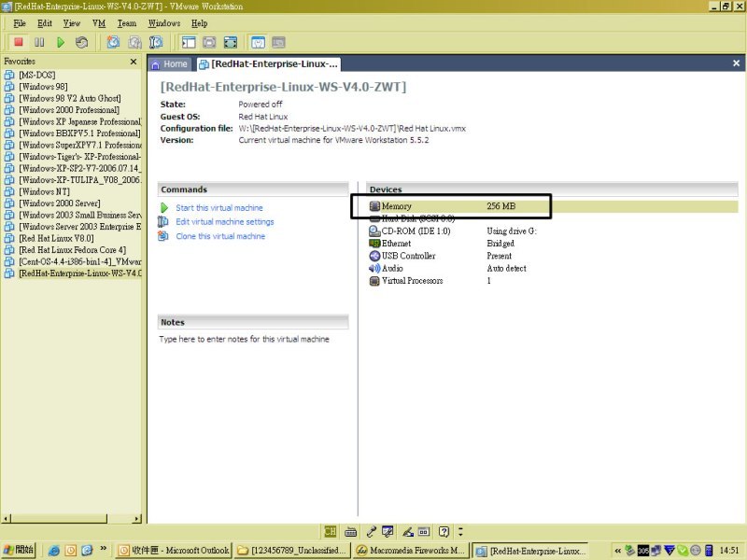747x560 pixels.
Task: Select the RedHat-Enterprise-Linux tab
Action: [x=268, y=64]
